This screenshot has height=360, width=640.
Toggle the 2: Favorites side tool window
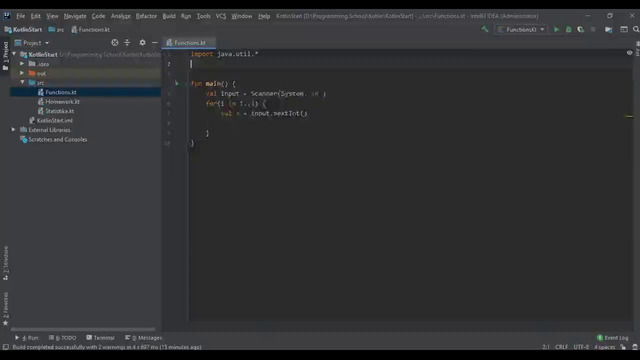pyautogui.click(x=5, y=309)
